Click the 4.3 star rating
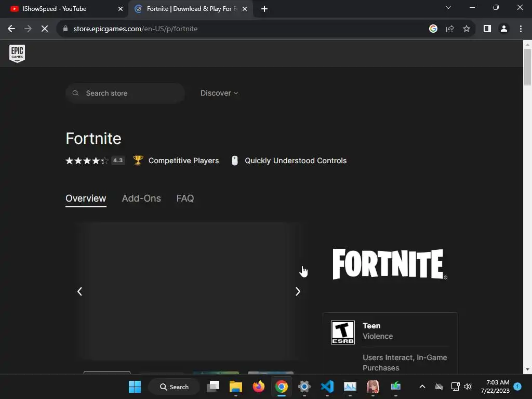 click(x=95, y=161)
